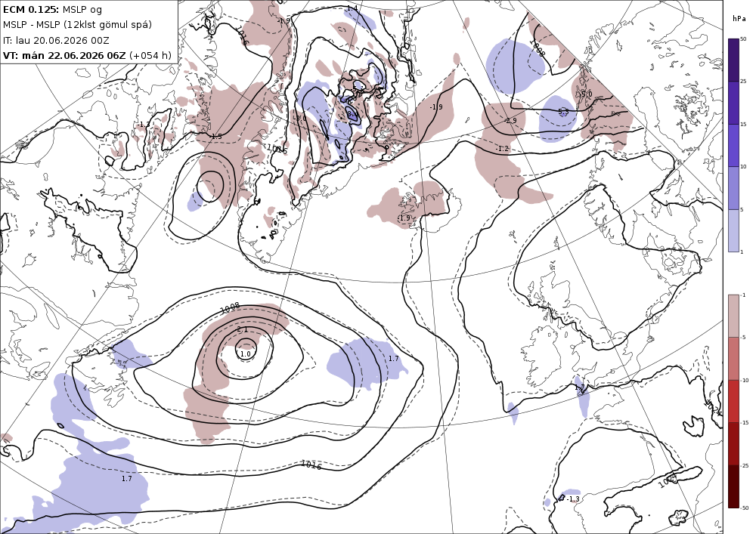Click the "50" tick on the purple scale
Screen dimensions: 756x534
point(743,39)
